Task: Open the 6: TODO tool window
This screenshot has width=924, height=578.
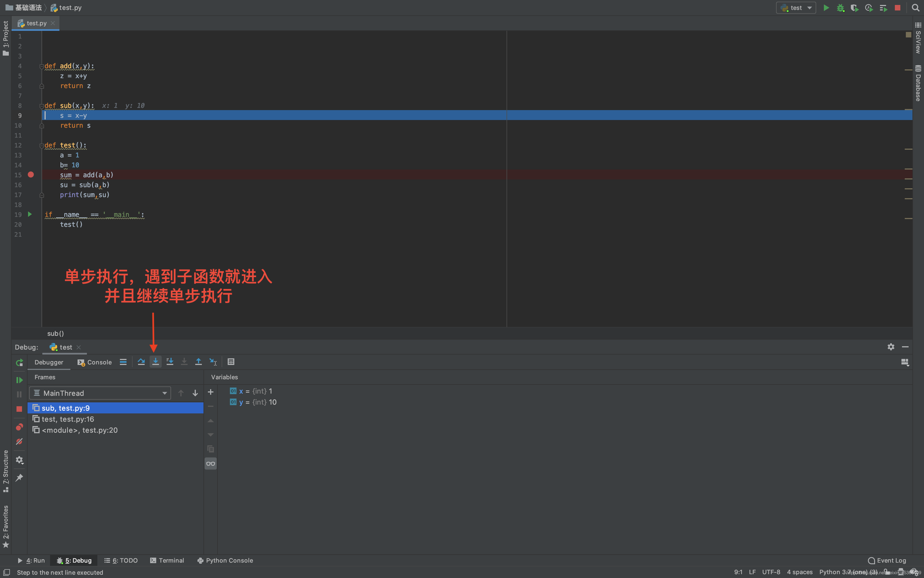Action: click(121, 560)
